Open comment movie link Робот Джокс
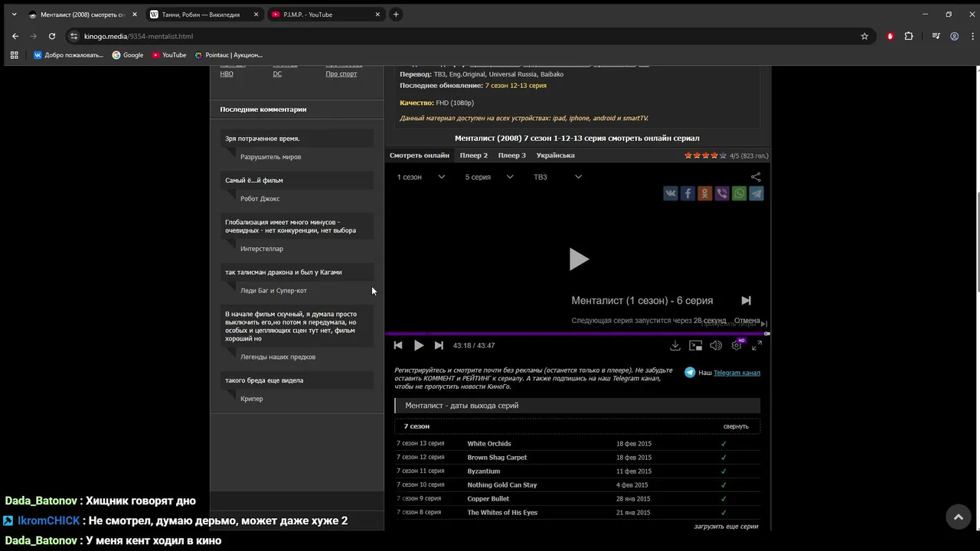 [260, 199]
